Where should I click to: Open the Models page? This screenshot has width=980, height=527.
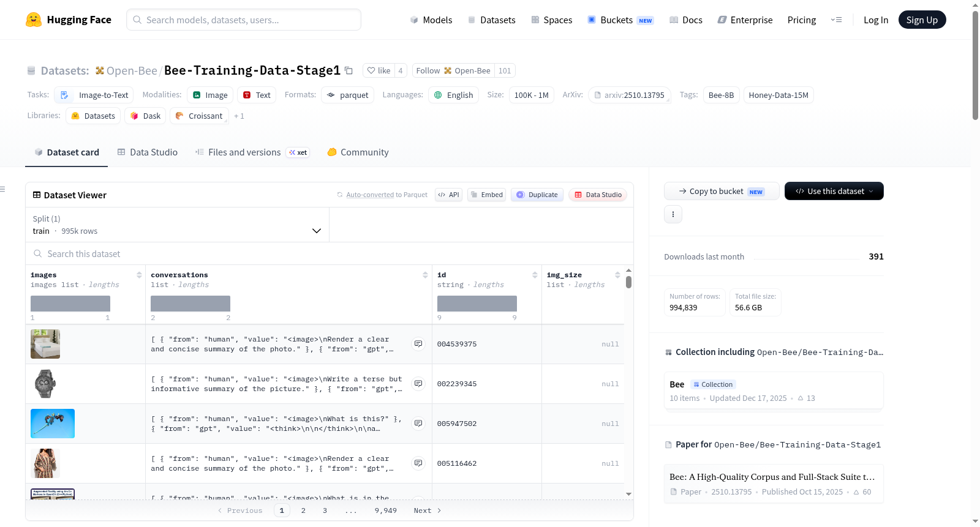[431, 20]
